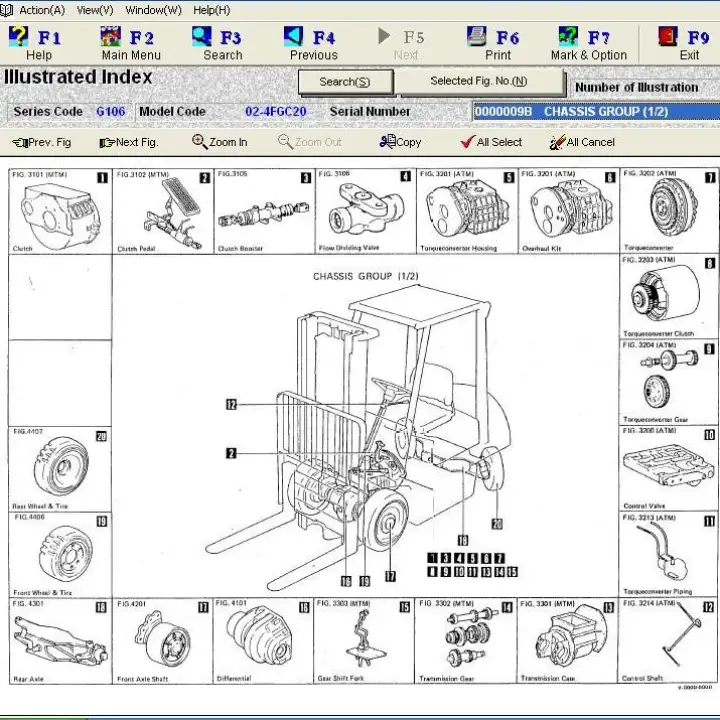Go back with F4 Previous icon

point(293,36)
